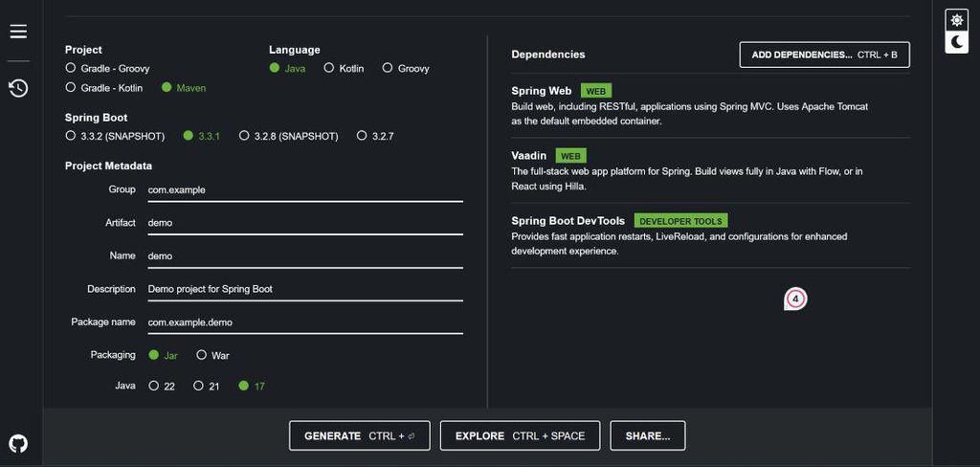Select Gradle - Groovy project type
980x467 pixels.
click(x=107, y=68)
